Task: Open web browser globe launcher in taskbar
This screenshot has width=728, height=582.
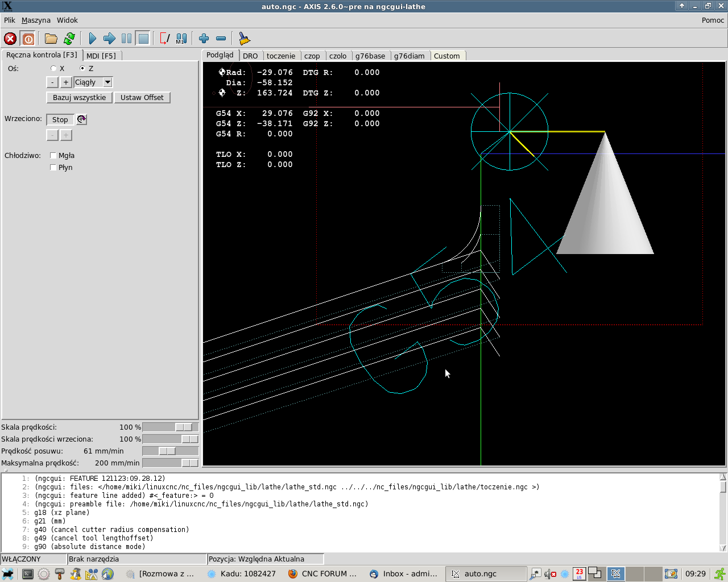Action: click(107, 574)
